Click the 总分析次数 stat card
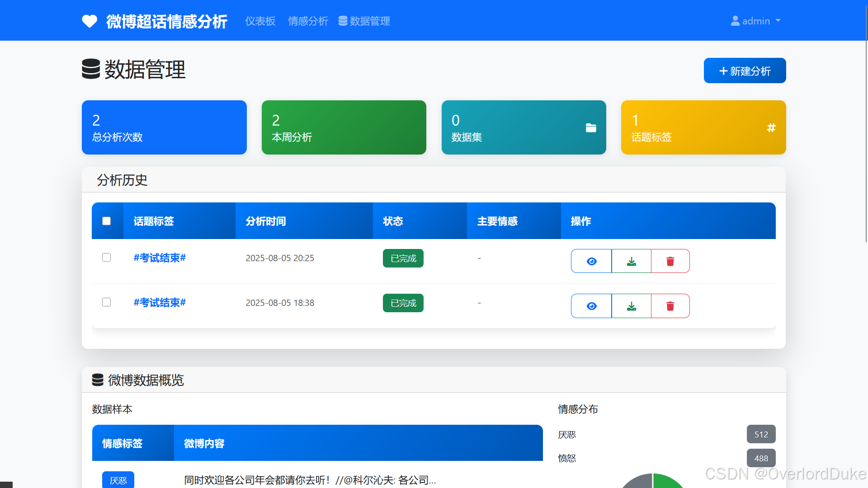This screenshot has height=488, width=868. pos(164,127)
